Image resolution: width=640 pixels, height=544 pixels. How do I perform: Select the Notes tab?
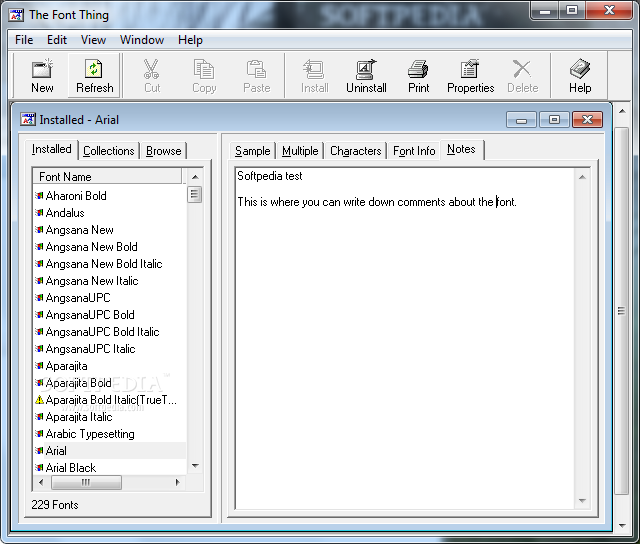pyautogui.click(x=461, y=149)
